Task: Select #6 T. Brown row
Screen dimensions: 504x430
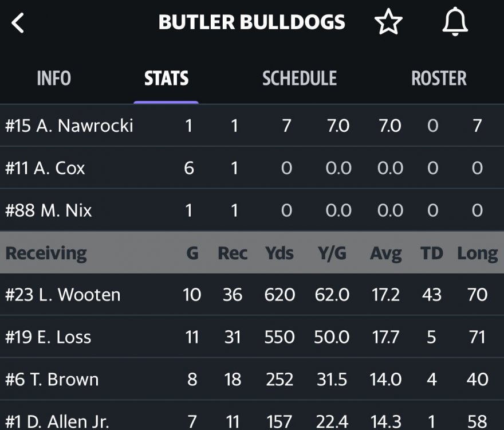Action: pyautogui.click(x=52, y=380)
